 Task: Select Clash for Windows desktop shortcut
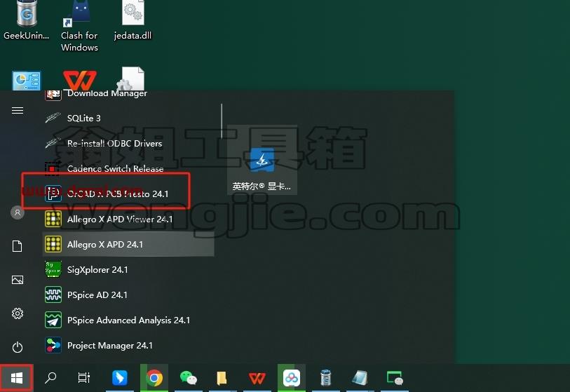point(79,26)
